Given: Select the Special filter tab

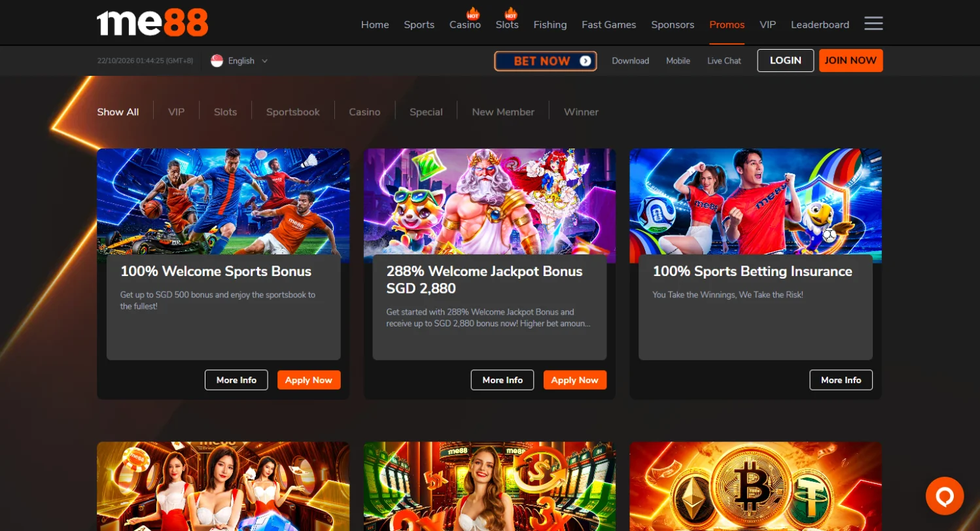Looking at the screenshot, I should [426, 112].
